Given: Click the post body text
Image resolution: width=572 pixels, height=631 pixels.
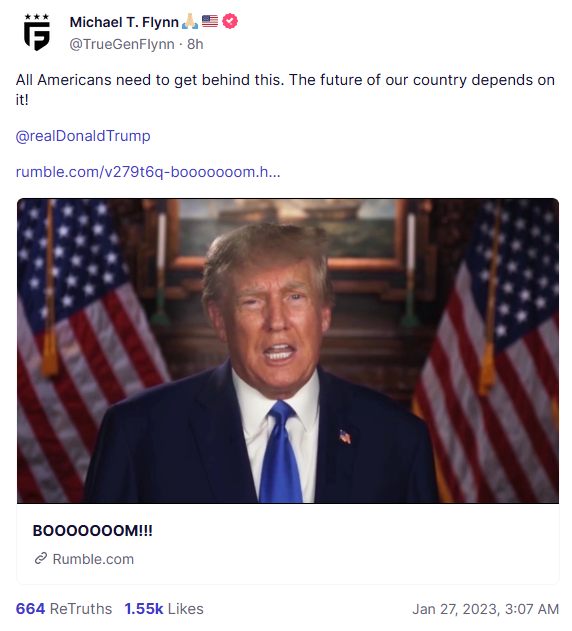Looking at the screenshot, I should coord(285,89).
